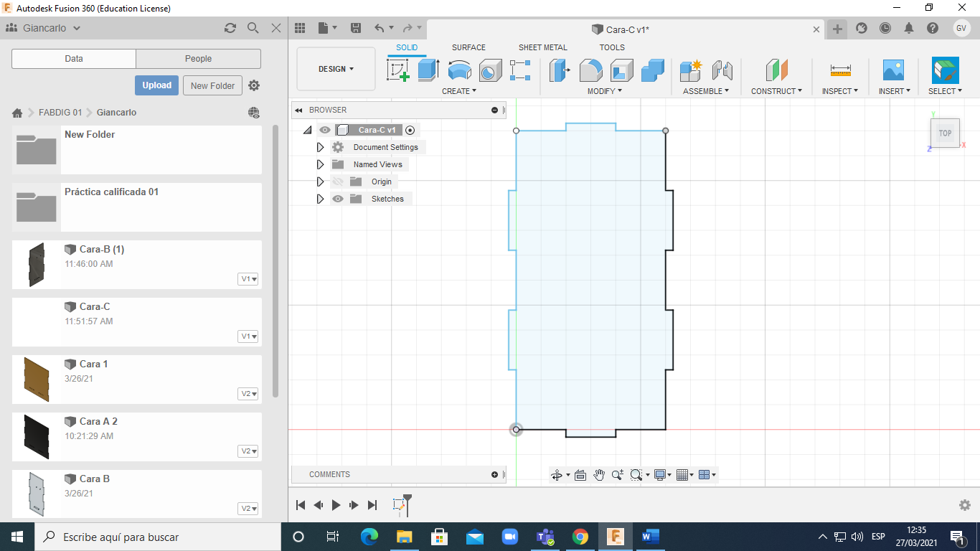Screen dimensions: 980x551
Task: Activate the Measure tool
Action: click(x=840, y=70)
